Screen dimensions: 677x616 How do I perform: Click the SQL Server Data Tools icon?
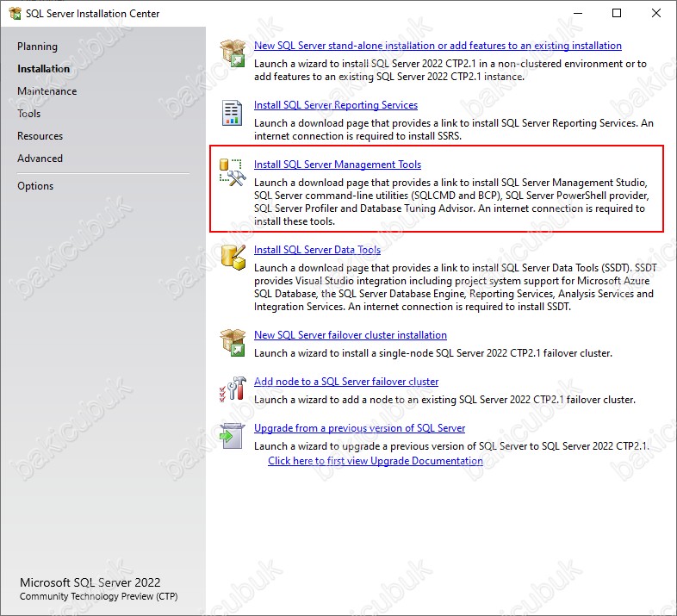pyautogui.click(x=233, y=258)
